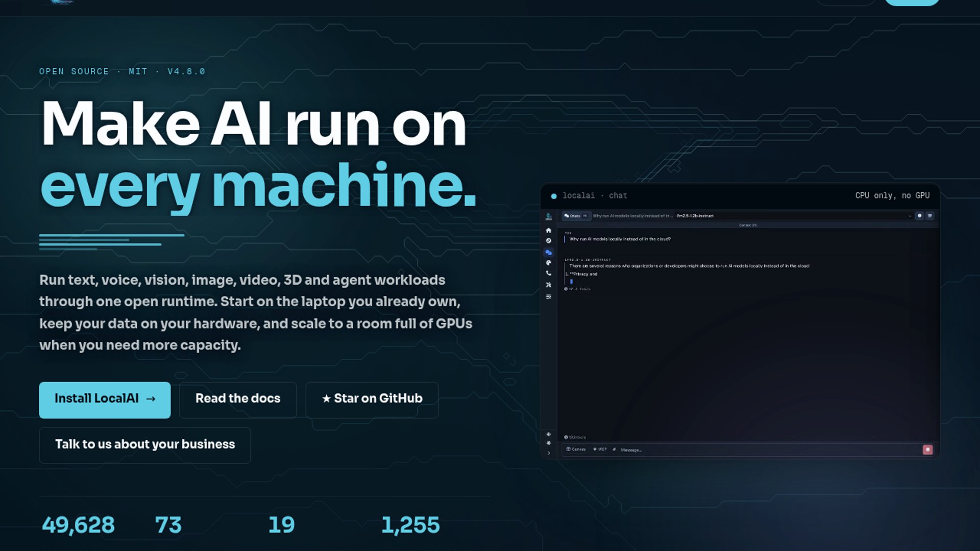
Task: Toggle MCP in the preview message bar
Action: (600, 449)
